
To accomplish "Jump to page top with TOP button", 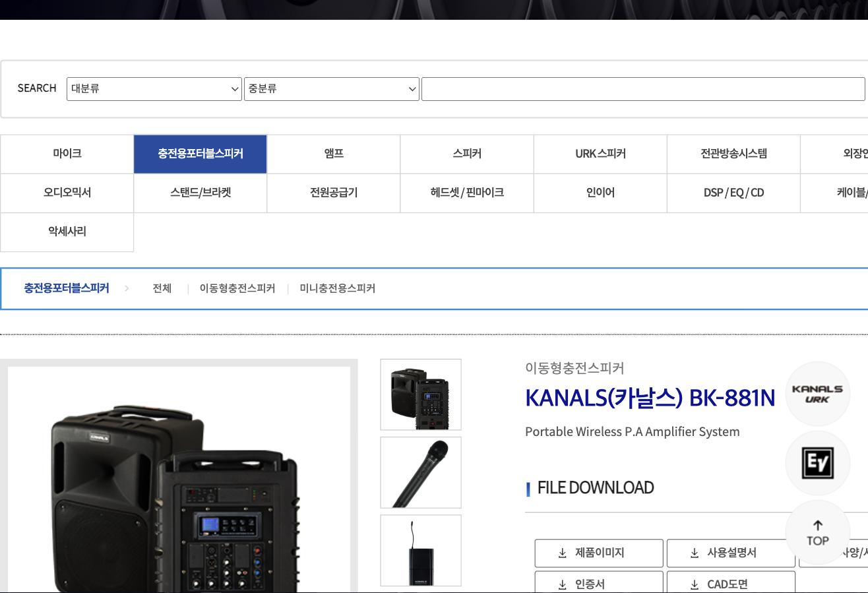I will pos(818,532).
